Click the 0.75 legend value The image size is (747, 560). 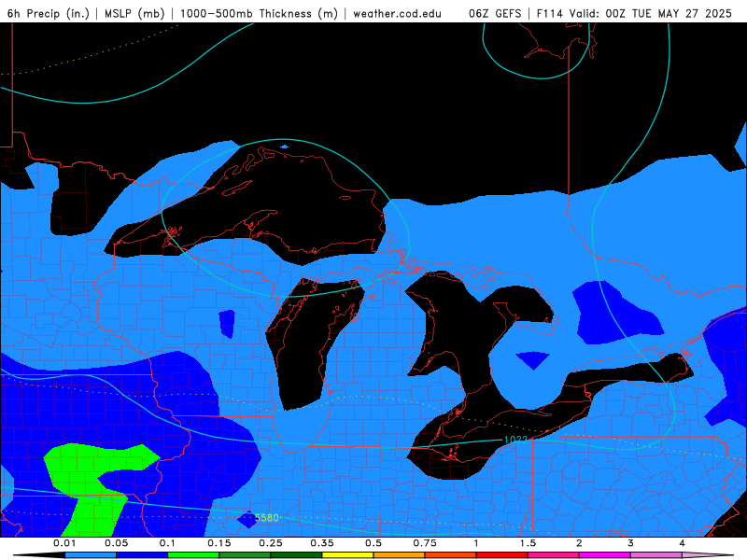click(x=425, y=543)
